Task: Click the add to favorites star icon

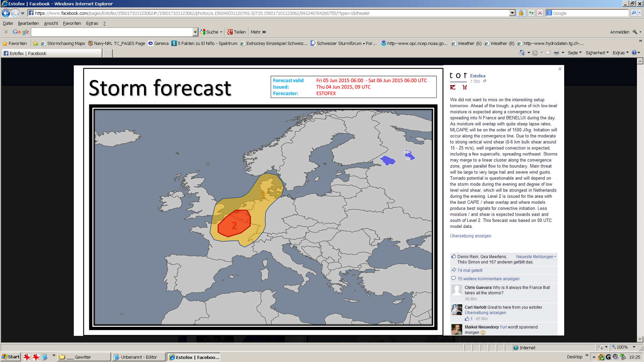Action: 36,43
